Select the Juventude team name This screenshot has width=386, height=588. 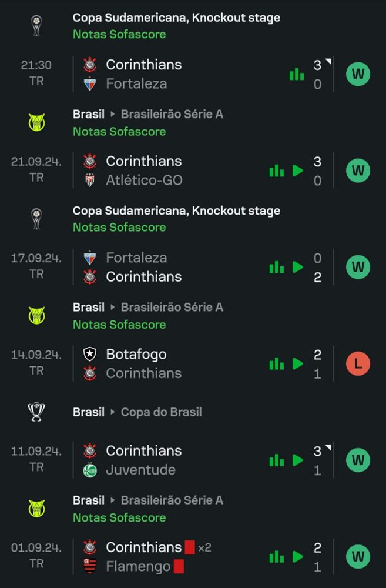pos(140,470)
